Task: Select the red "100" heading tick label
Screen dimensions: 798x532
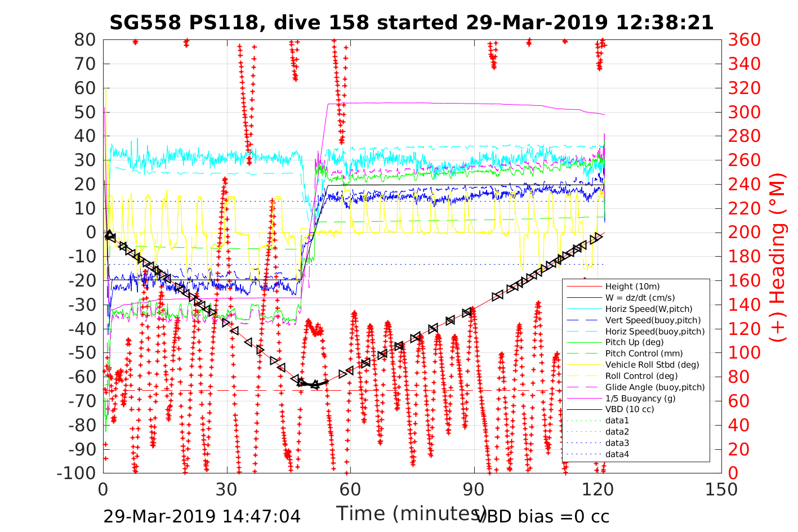Action: point(744,352)
